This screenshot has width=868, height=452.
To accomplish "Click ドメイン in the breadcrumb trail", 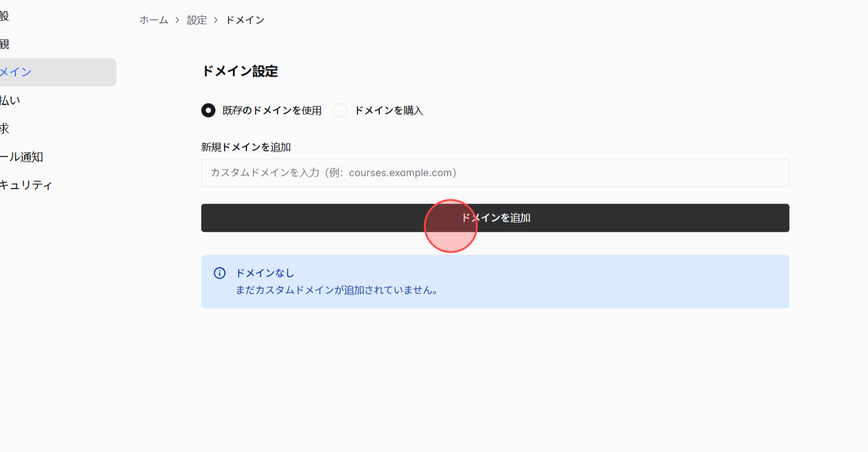I will point(245,20).
